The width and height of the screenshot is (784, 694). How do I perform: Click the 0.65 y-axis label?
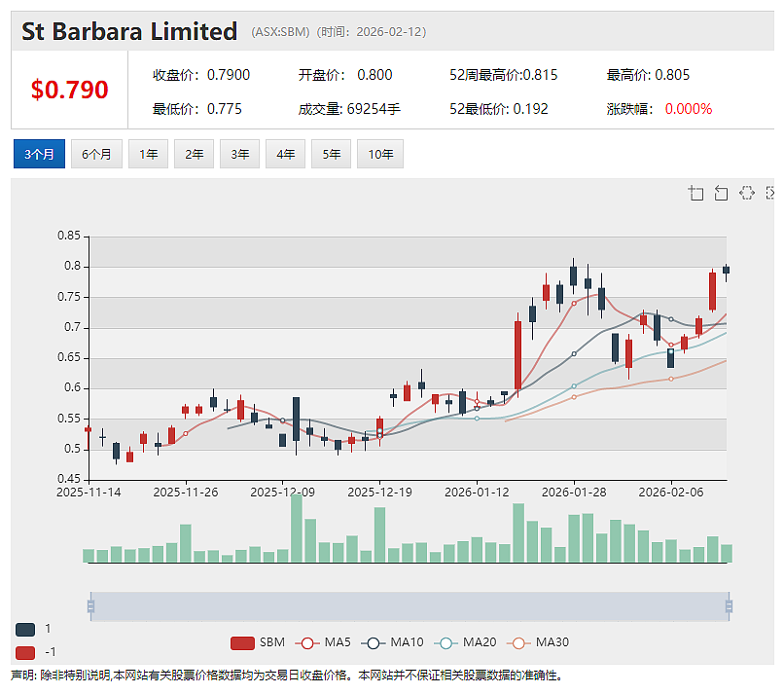pos(69,357)
